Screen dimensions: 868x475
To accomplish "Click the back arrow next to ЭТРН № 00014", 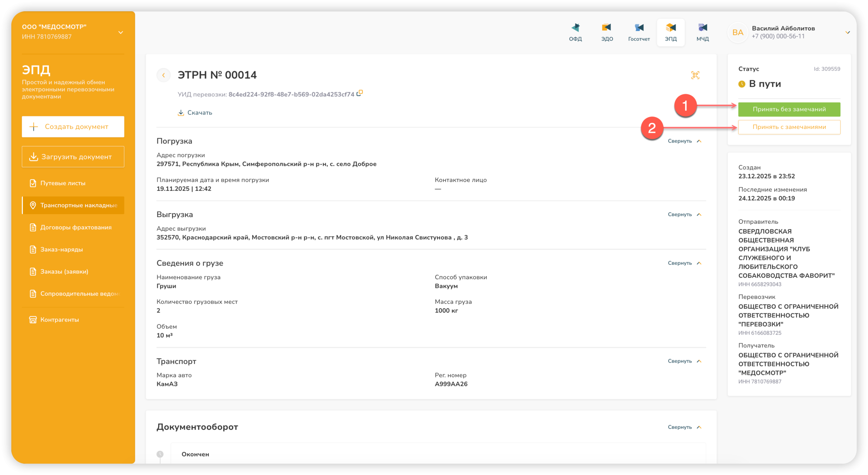I will pos(164,75).
